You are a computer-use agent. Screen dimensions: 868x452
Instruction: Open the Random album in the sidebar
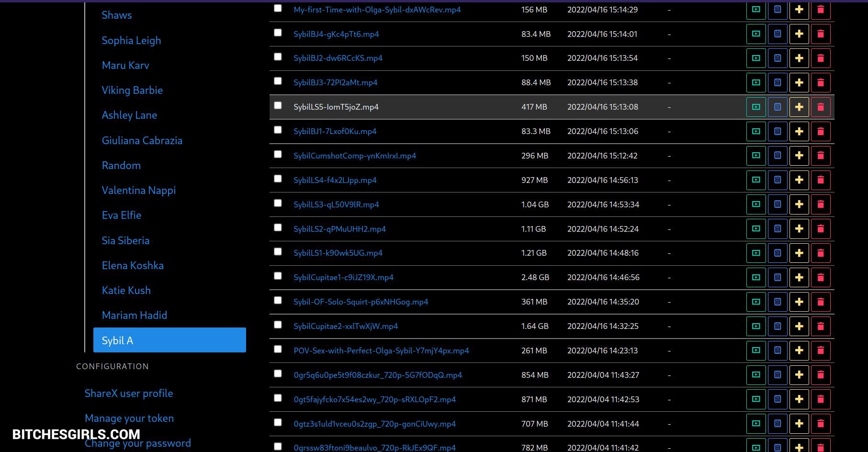tap(121, 165)
